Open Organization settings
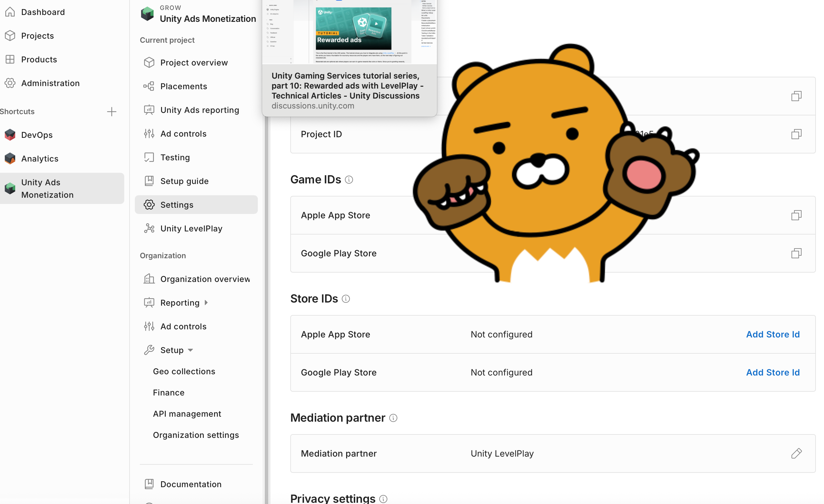 click(196, 435)
